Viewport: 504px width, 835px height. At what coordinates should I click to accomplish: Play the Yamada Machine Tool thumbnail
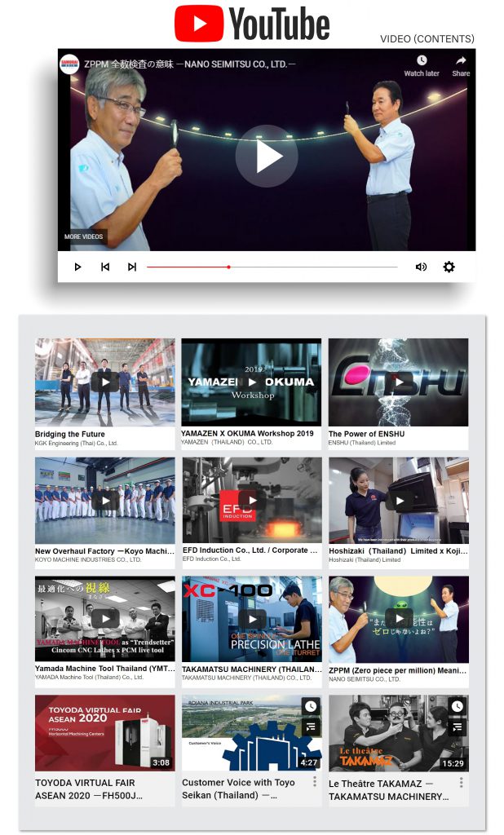[x=105, y=618]
